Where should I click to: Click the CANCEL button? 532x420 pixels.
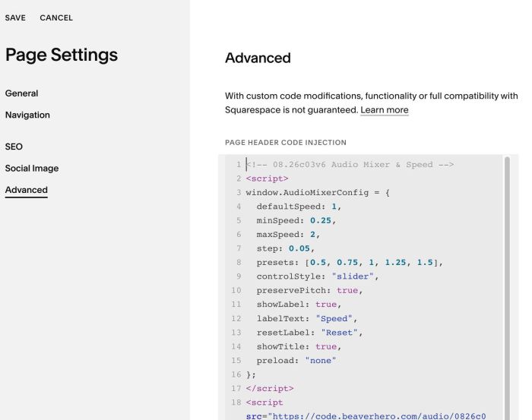coord(56,17)
